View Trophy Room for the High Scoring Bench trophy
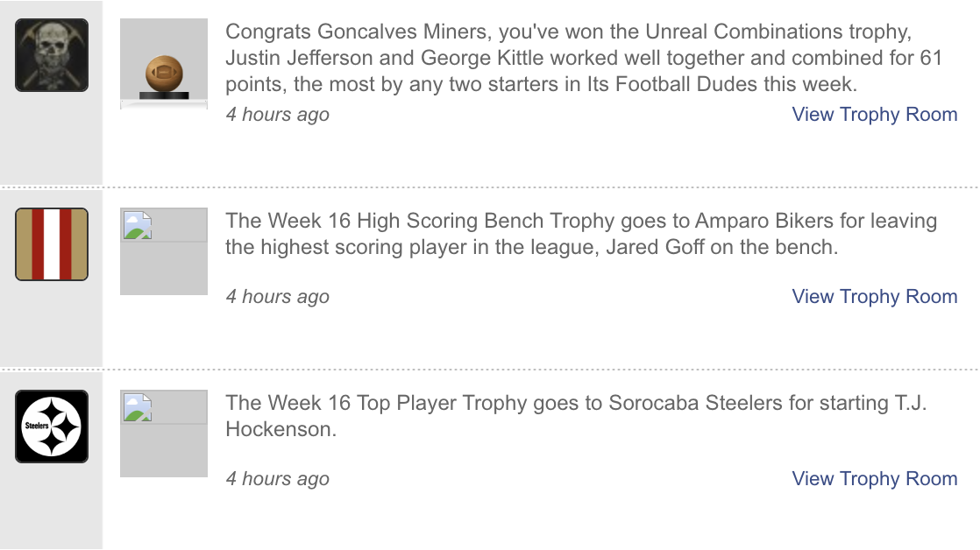Screen dimensions: 980x550 pyautogui.click(x=874, y=296)
